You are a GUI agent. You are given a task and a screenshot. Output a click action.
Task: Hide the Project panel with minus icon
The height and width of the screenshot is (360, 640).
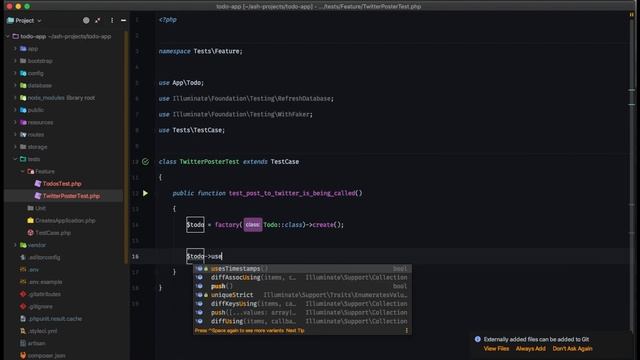pos(123,20)
